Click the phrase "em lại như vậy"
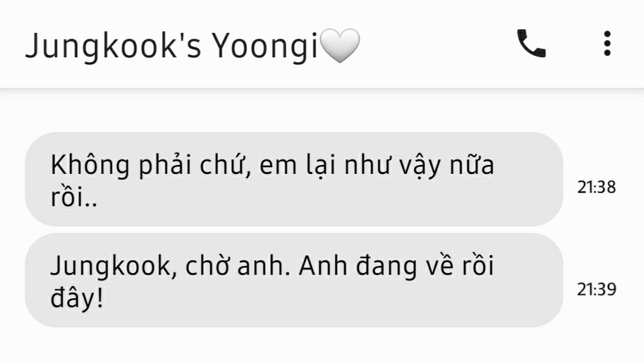Image resolution: width=644 pixels, height=362 pixels. 350,166
